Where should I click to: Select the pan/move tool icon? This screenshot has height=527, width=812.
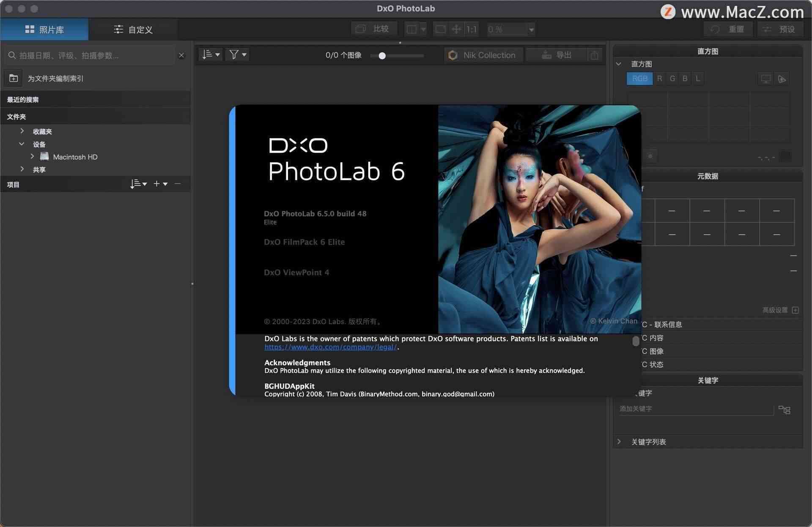pyautogui.click(x=456, y=29)
